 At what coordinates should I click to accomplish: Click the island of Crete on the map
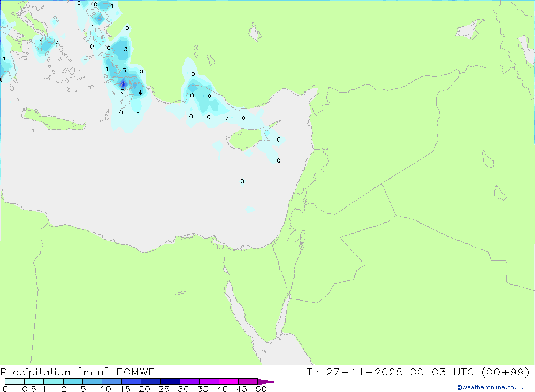tap(54, 119)
